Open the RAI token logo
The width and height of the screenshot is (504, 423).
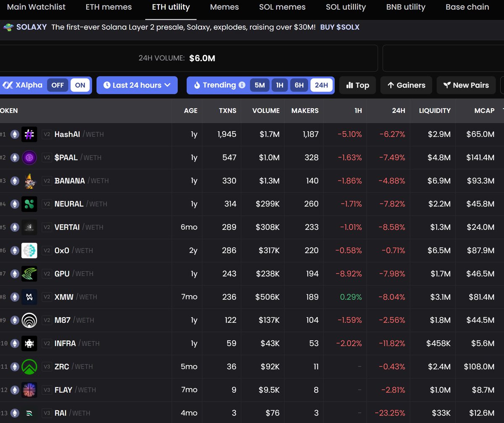click(29, 413)
